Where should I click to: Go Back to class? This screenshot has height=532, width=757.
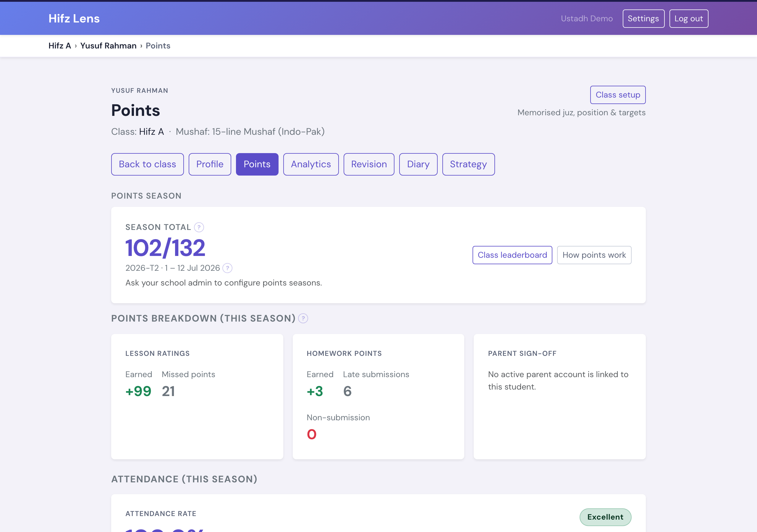[147, 164]
